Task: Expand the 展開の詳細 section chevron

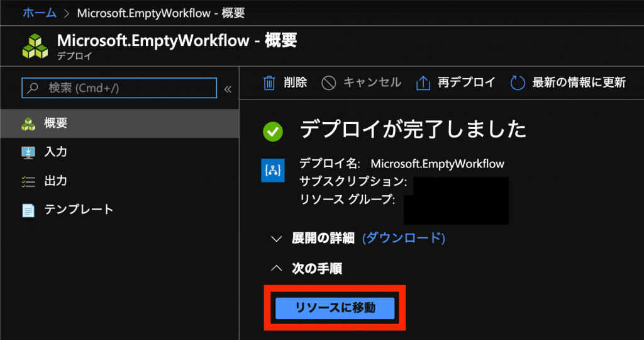Action: 277,239
